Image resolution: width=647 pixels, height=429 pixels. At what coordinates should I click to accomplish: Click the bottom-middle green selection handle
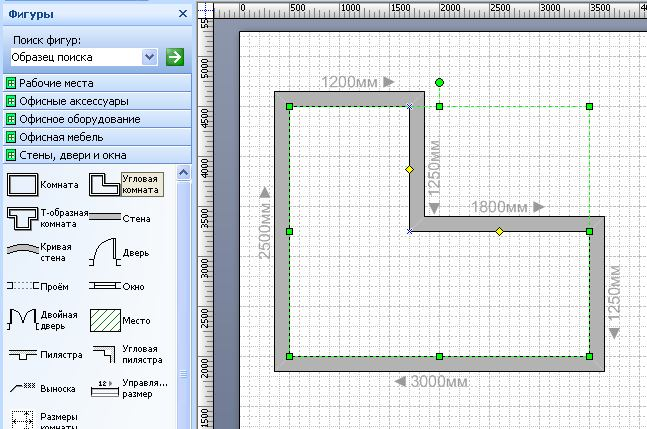[x=439, y=356]
